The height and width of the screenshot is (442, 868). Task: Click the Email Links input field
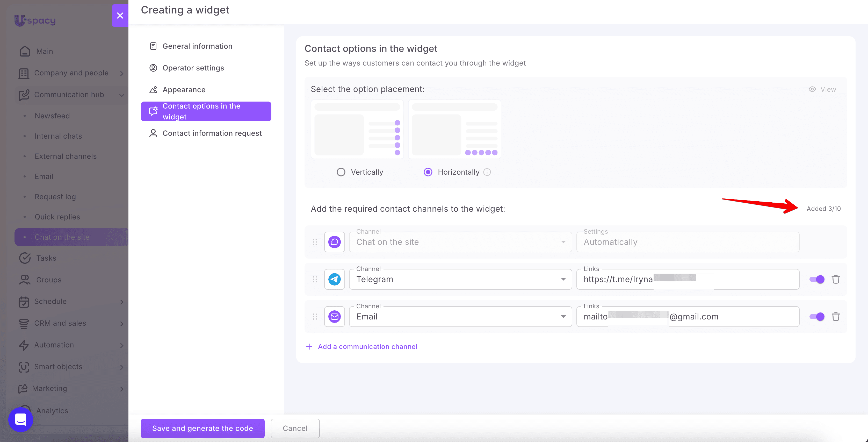[688, 317]
